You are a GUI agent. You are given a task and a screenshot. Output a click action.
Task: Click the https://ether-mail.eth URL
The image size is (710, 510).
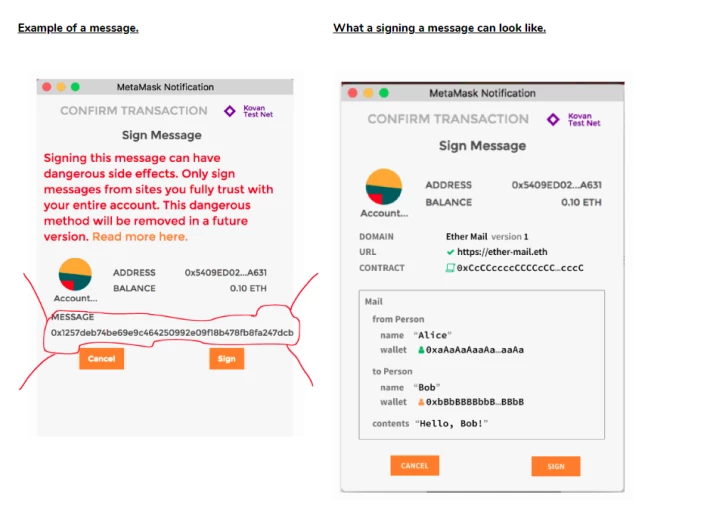coord(502,252)
